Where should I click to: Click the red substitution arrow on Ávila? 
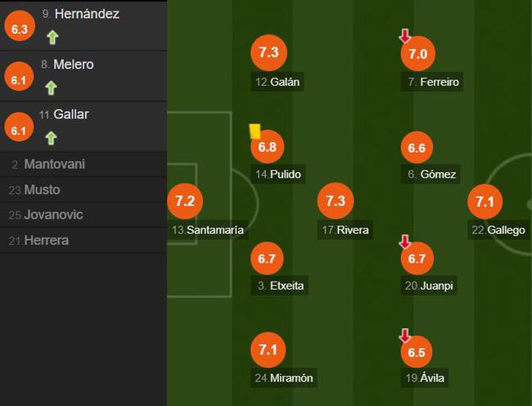(404, 336)
